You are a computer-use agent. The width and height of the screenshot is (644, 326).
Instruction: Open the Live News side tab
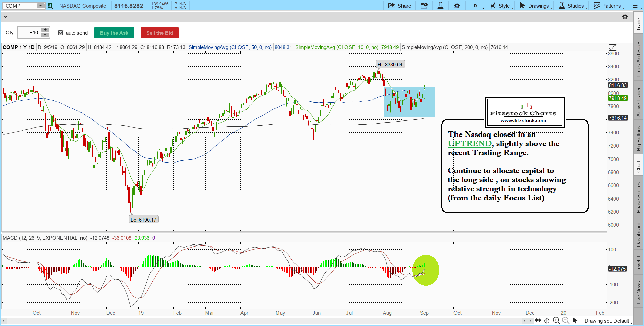[x=639, y=292]
